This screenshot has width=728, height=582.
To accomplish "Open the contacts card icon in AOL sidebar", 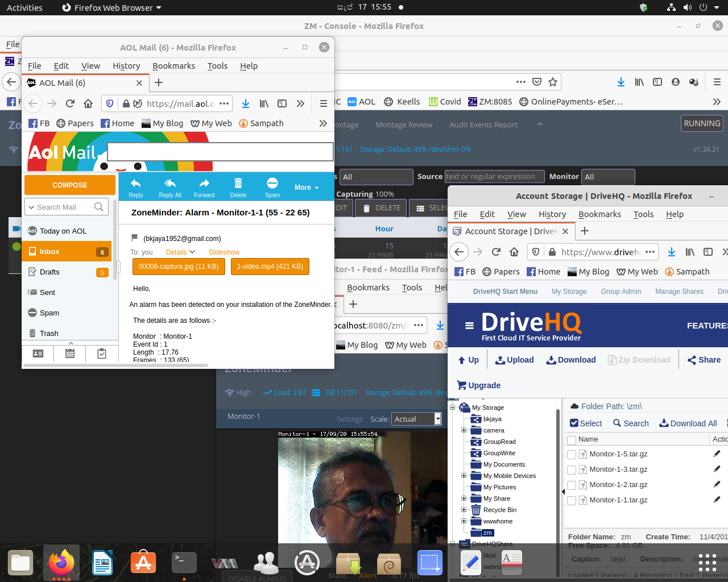I will tap(38, 354).
